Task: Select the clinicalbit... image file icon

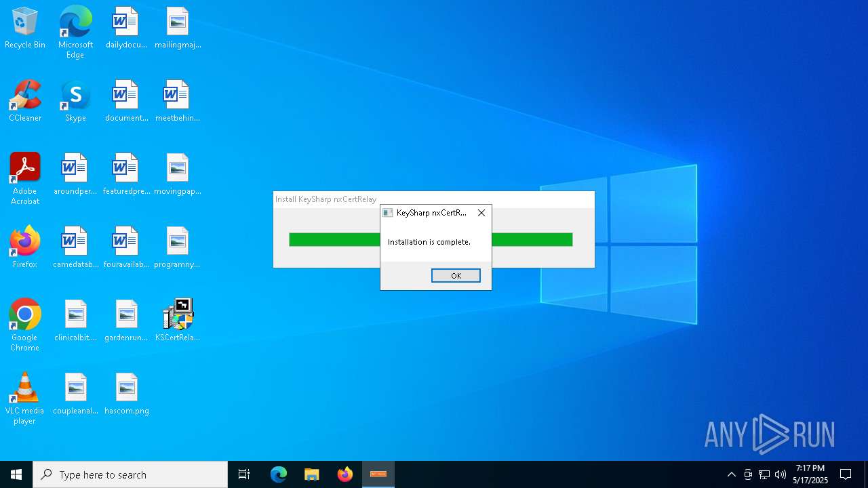Action: coord(75,321)
